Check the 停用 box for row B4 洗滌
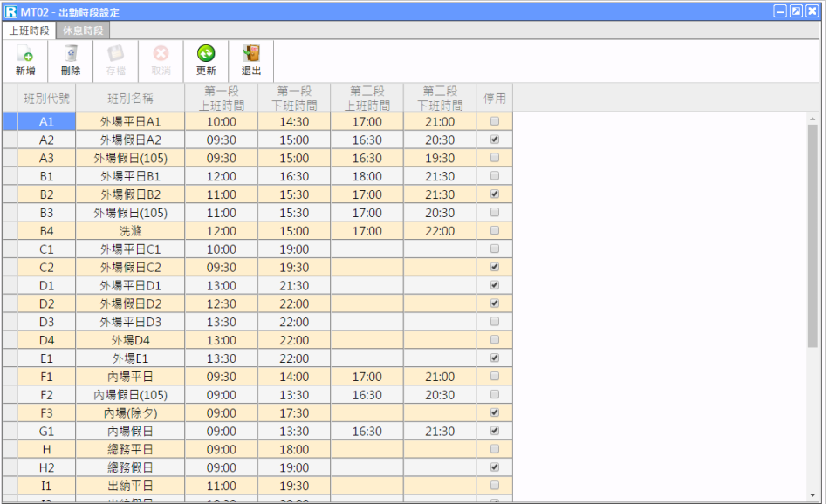This screenshot has height=504, width=829. click(494, 230)
